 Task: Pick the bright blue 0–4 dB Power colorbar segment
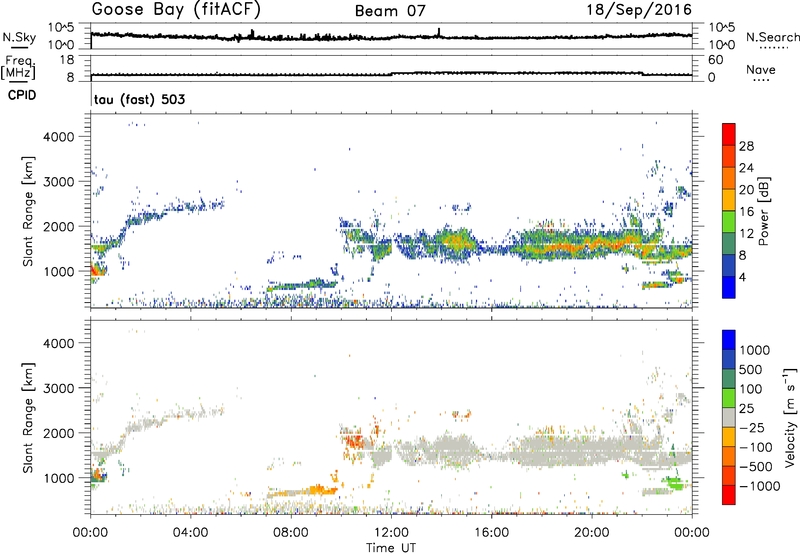(x=729, y=287)
